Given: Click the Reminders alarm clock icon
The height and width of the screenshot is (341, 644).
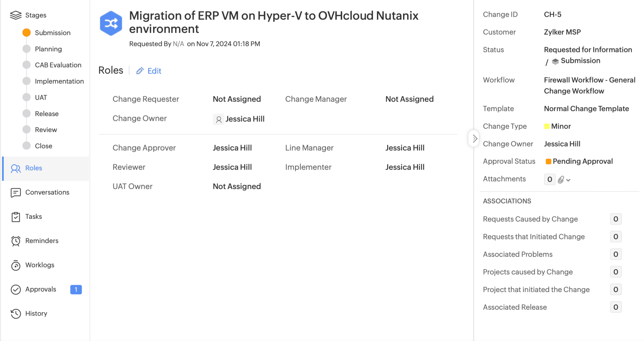Looking at the screenshot, I should point(16,241).
